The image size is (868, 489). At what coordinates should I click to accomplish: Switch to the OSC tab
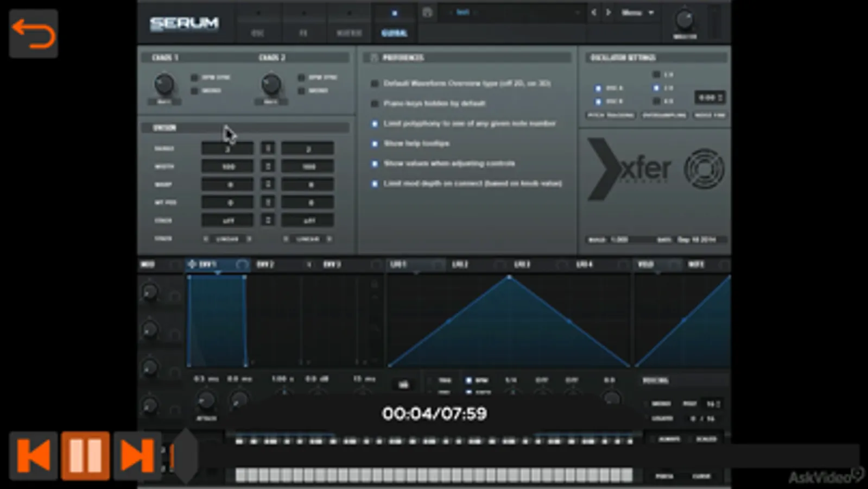257,23
